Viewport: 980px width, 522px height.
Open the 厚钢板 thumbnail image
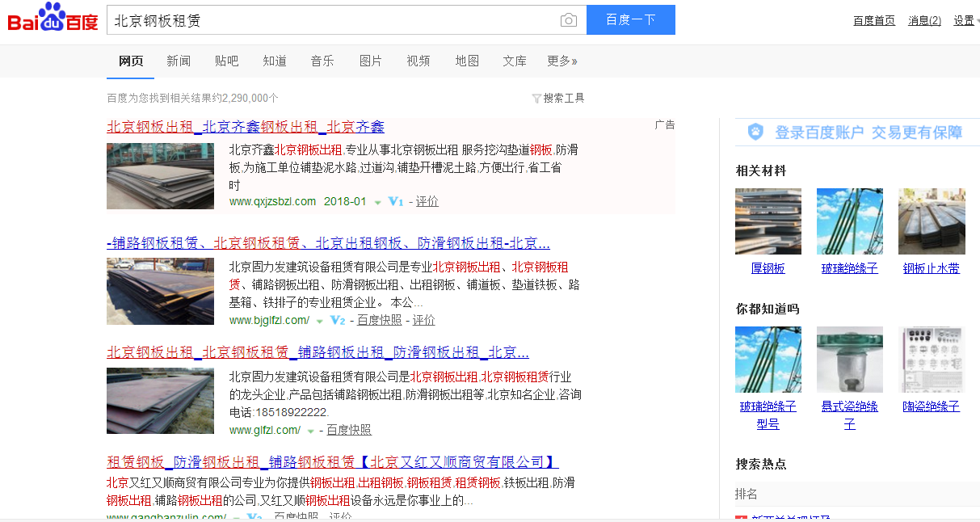[x=768, y=221]
